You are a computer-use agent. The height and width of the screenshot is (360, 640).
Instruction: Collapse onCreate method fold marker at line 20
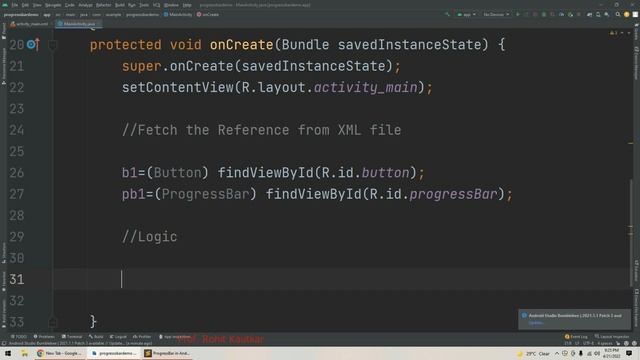(53, 45)
